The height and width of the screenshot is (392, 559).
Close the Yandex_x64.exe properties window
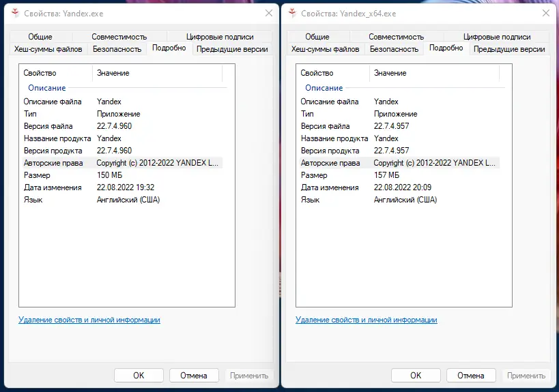(x=545, y=14)
